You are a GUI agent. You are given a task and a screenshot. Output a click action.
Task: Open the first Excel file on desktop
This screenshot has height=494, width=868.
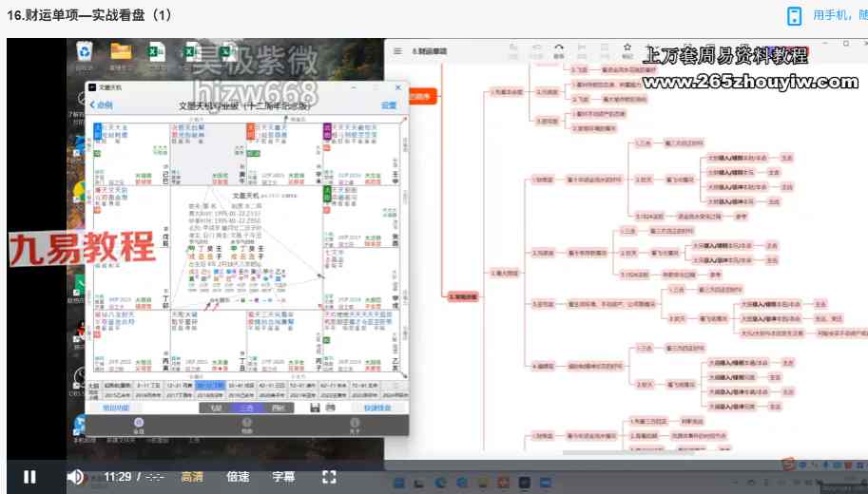coord(155,53)
